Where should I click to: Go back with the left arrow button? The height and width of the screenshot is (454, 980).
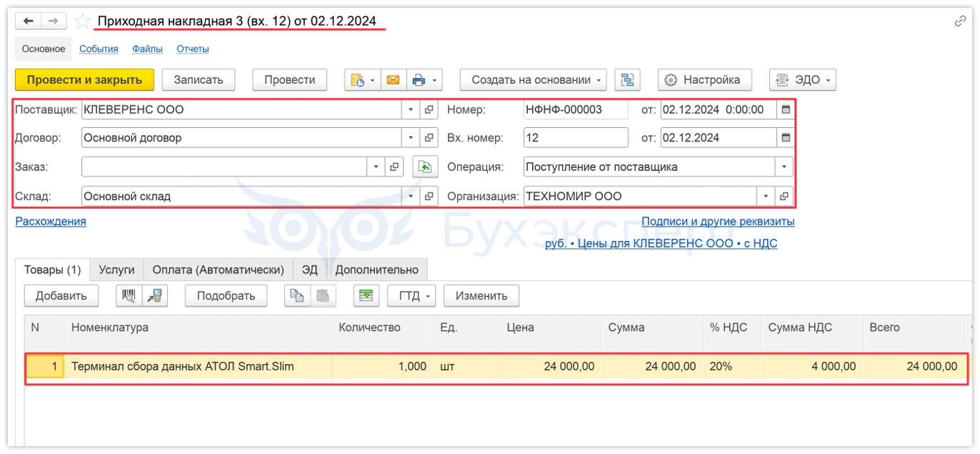click(x=29, y=21)
